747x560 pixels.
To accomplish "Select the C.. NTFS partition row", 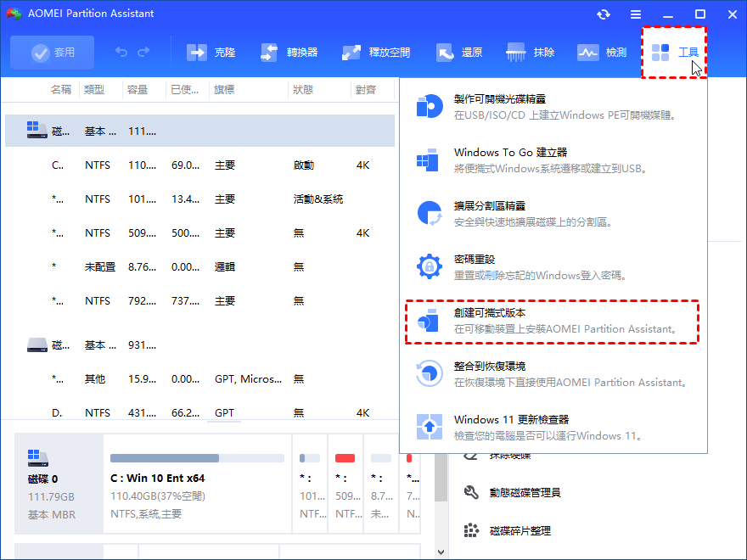I will coord(199,165).
